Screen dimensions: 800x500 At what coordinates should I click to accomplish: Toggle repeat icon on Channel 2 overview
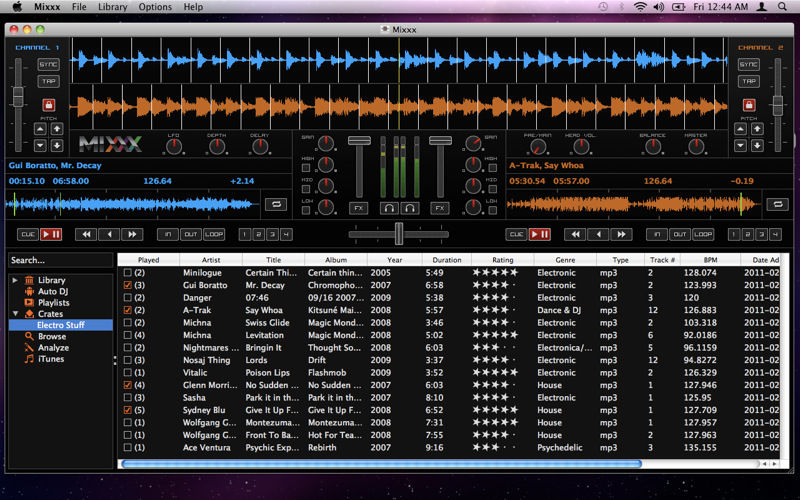click(777, 204)
